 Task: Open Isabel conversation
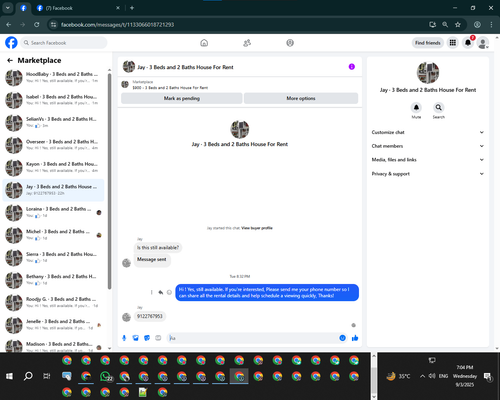click(x=53, y=100)
